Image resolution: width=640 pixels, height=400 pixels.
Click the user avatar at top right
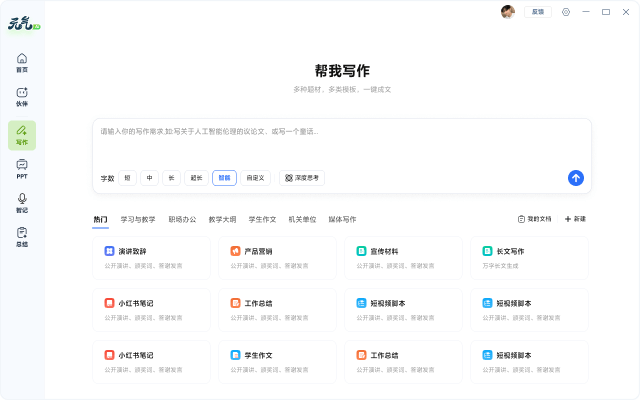coord(508,12)
